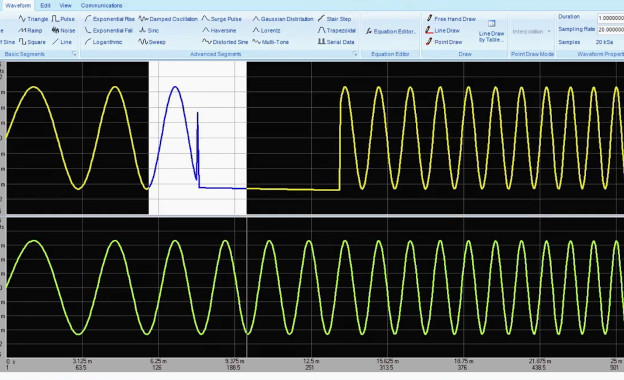
Task: Insert a Square segment
Action: [32, 42]
